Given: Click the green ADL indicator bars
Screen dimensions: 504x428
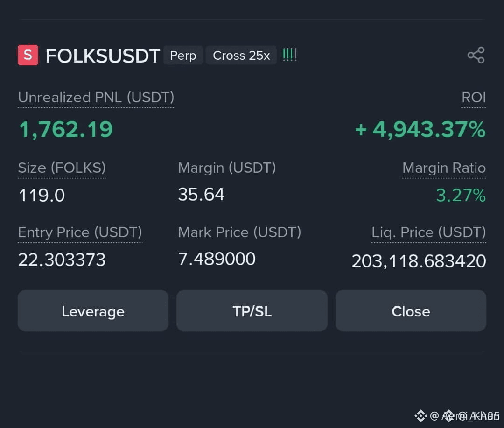Looking at the screenshot, I should pos(289,55).
